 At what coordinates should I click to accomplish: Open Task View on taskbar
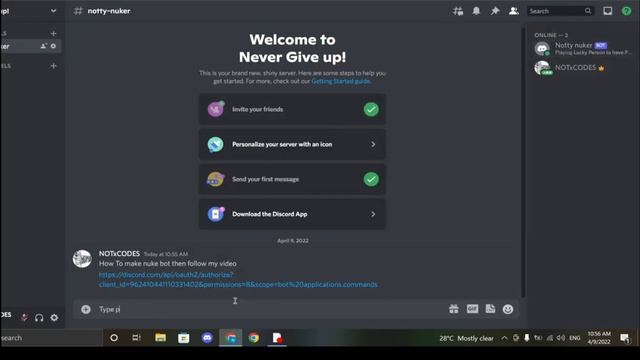pos(136,338)
